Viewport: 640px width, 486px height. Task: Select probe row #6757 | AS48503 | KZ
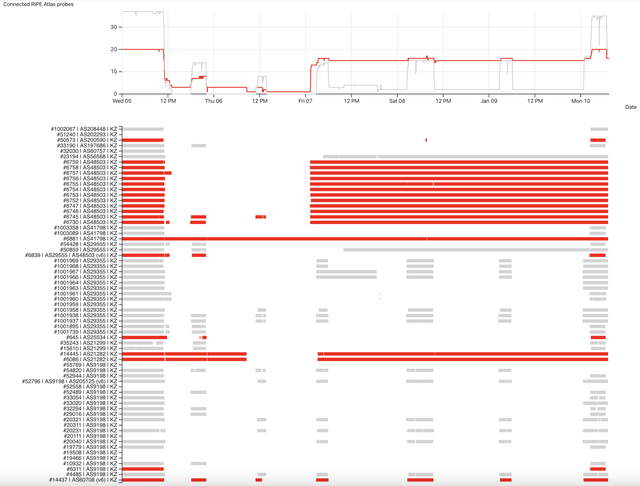(90, 173)
